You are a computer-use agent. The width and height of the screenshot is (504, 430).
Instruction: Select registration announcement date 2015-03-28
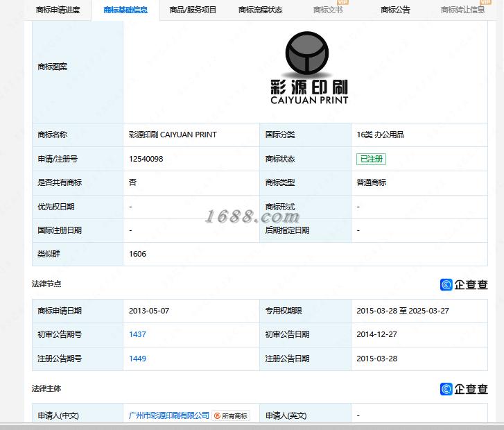(376, 359)
